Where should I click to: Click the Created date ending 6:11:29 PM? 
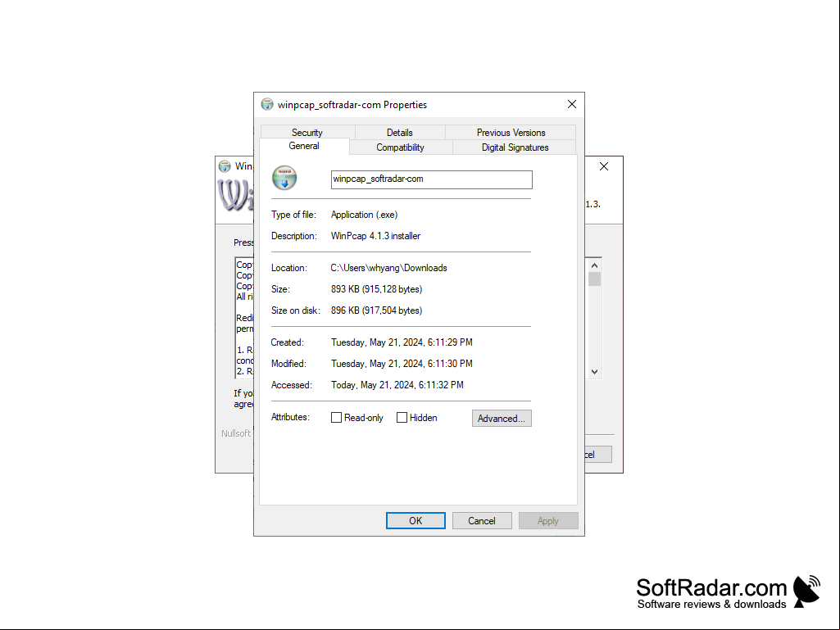click(x=402, y=342)
